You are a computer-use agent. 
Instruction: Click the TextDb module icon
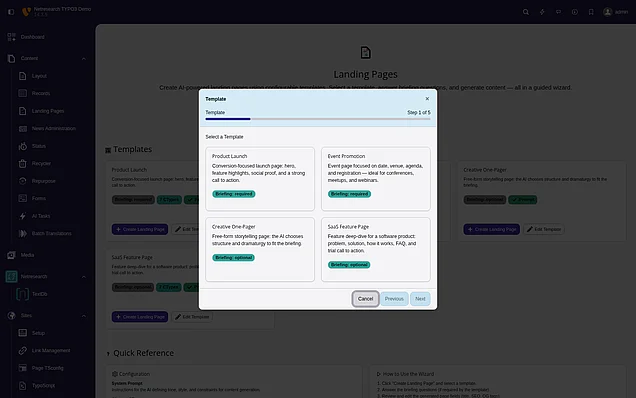tap(23, 294)
